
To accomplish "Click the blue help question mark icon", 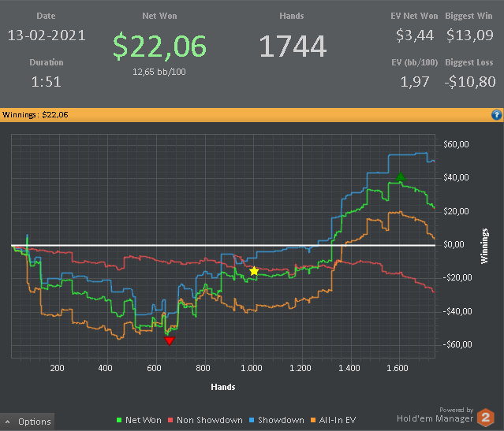I will [x=496, y=114].
